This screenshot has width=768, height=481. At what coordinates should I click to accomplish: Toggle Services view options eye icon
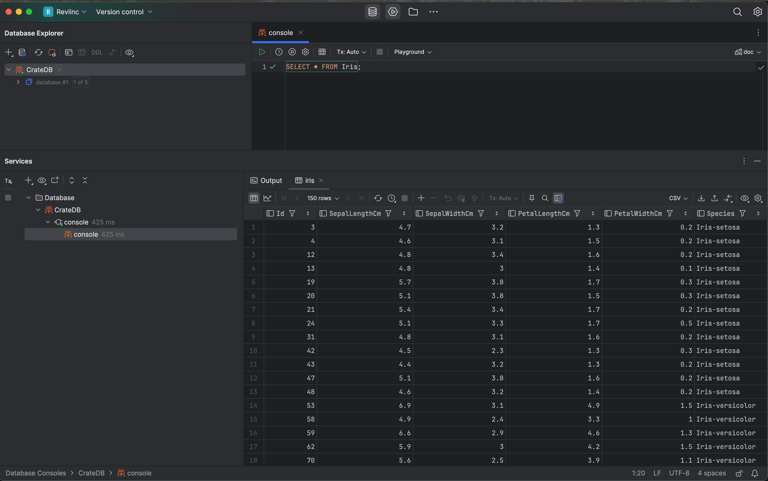click(x=42, y=181)
